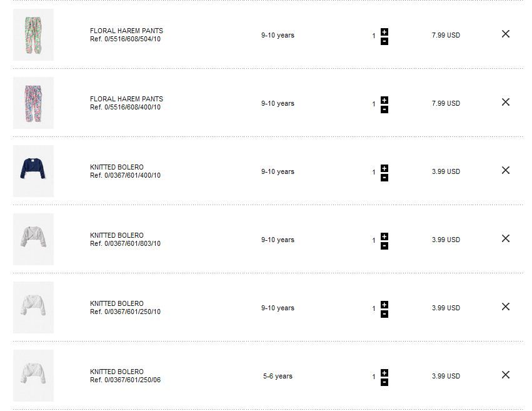
Task: Decrease quantity of 5-6 years Knitted Bolero
Action: point(384,382)
